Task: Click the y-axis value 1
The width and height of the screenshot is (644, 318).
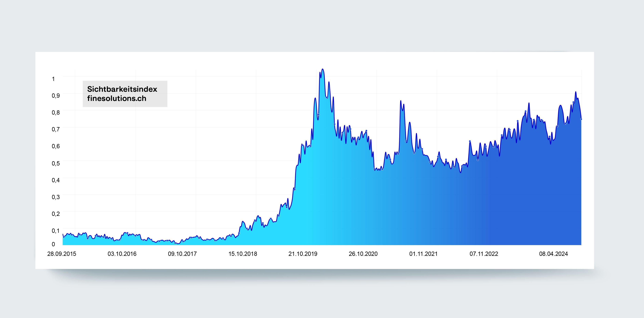Action: 53,79
